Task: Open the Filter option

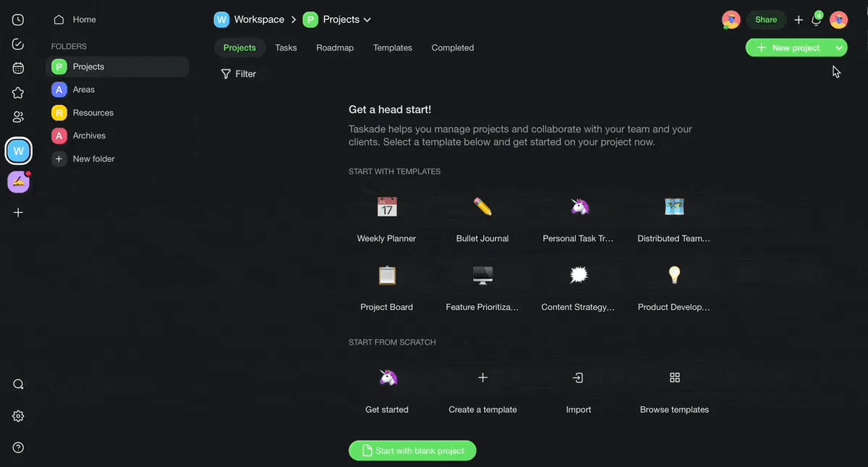Action: [238, 74]
